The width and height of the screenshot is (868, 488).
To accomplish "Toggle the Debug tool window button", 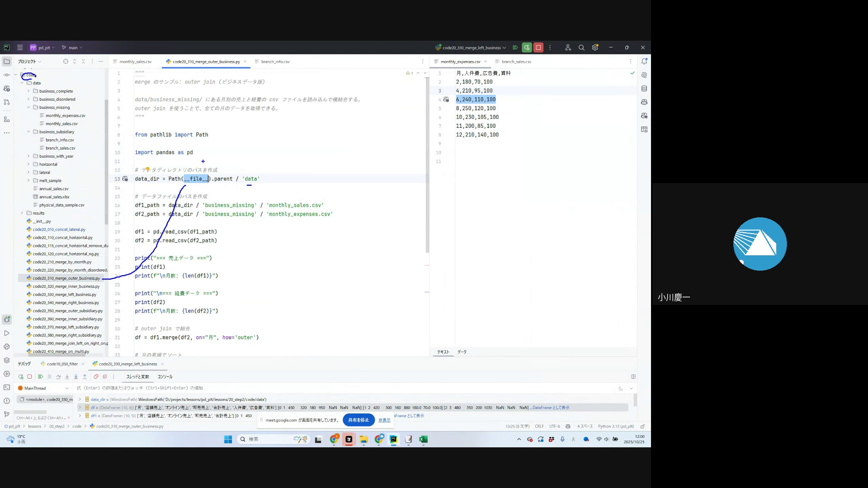I will [x=7, y=319].
